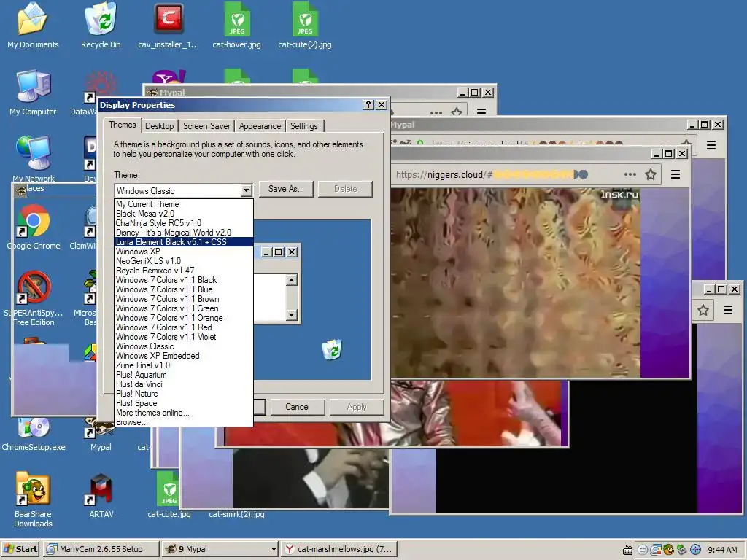Click the help question-mark button in Display Properties
Screen dimensions: 747x560
[368, 105]
